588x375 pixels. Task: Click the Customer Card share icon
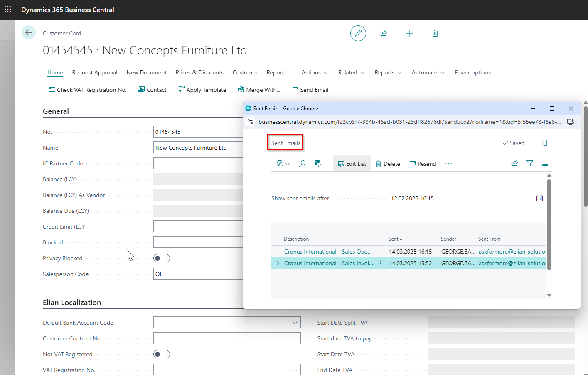pos(384,33)
